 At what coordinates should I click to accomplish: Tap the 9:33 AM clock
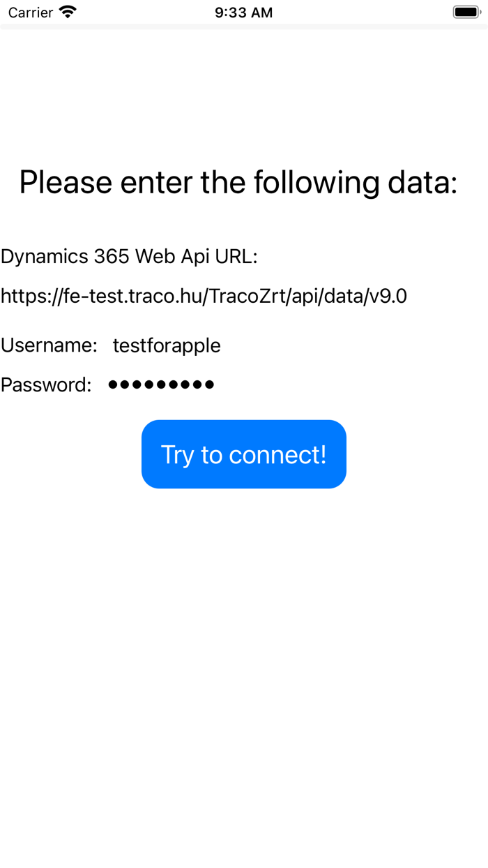pos(243,13)
